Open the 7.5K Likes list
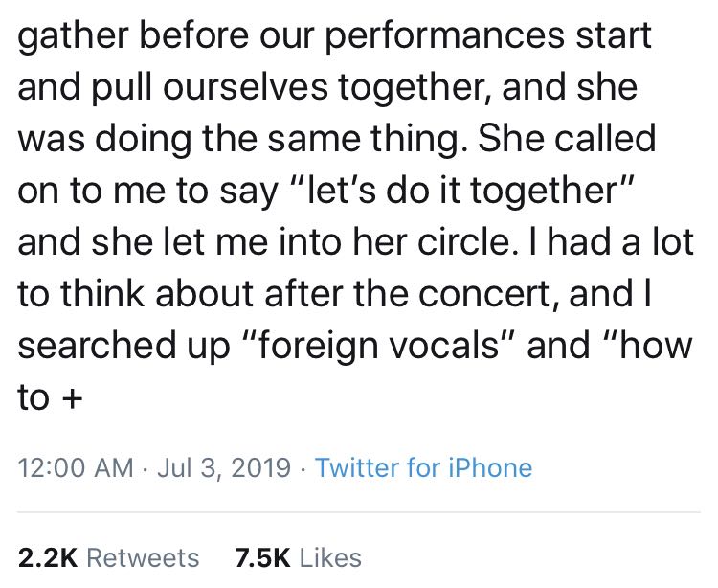 tap(298, 557)
